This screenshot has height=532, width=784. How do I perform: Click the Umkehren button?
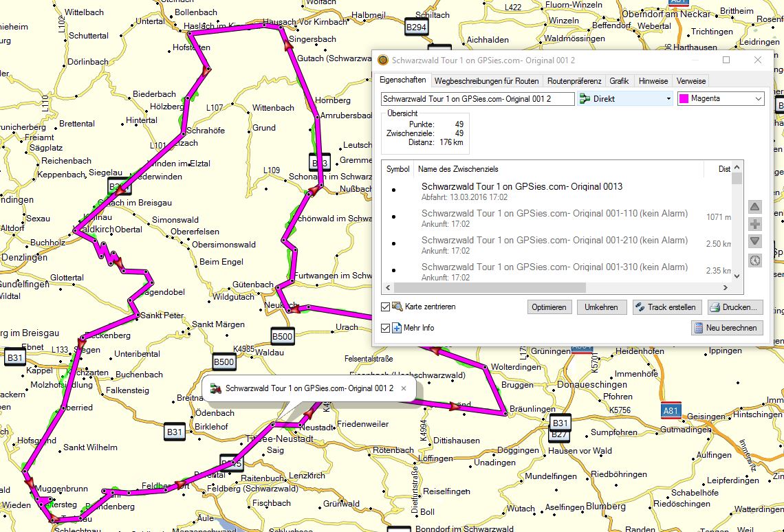tap(601, 307)
